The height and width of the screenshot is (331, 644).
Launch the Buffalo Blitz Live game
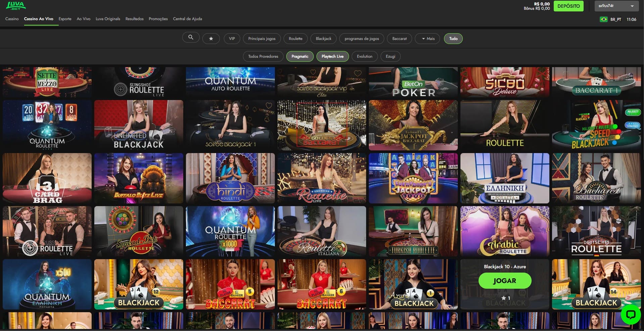tap(139, 178)
